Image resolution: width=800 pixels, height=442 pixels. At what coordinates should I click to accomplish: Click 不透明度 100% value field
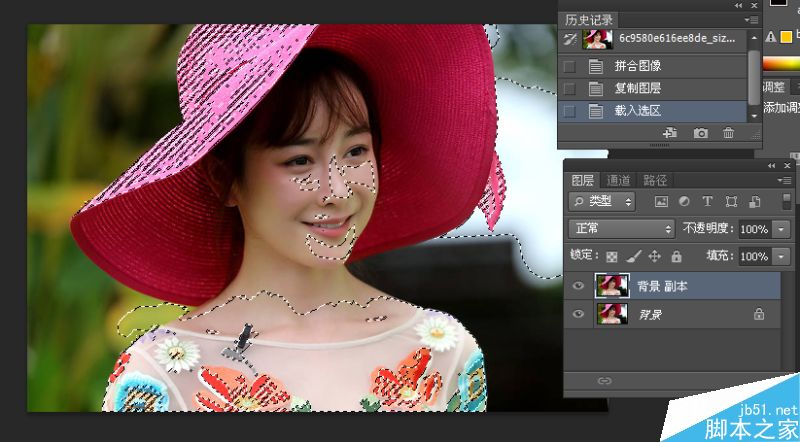[x=755, y=229]
